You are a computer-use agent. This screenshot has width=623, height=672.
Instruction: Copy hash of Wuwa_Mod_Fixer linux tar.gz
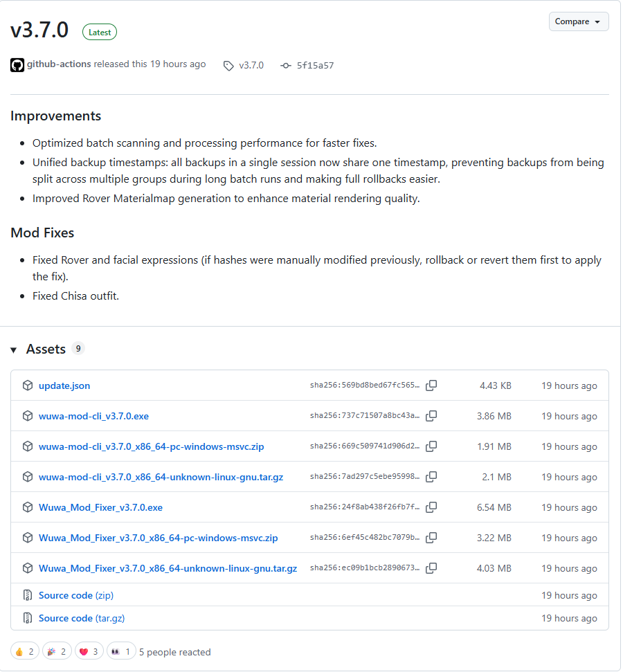coord(431,568)
